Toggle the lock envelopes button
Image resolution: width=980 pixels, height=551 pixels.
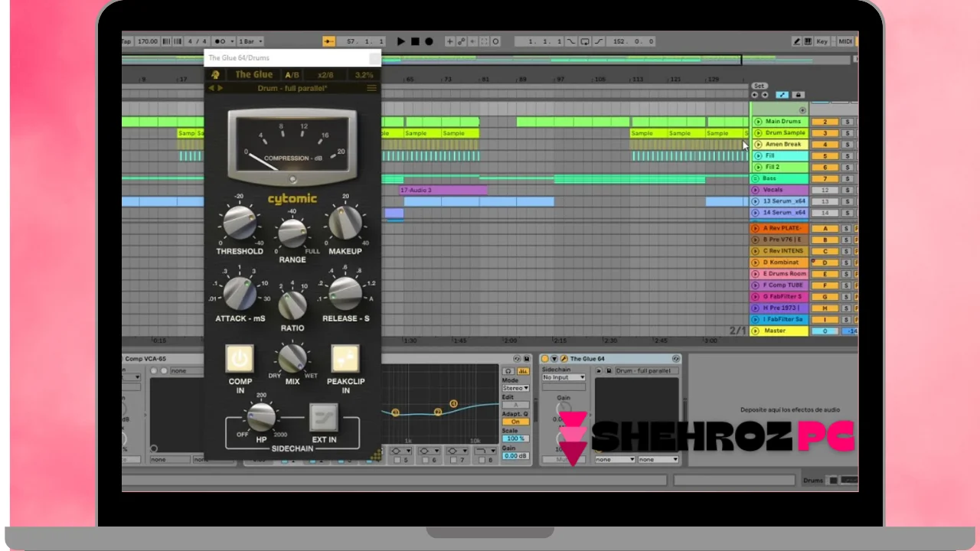[x=798, y=95]
